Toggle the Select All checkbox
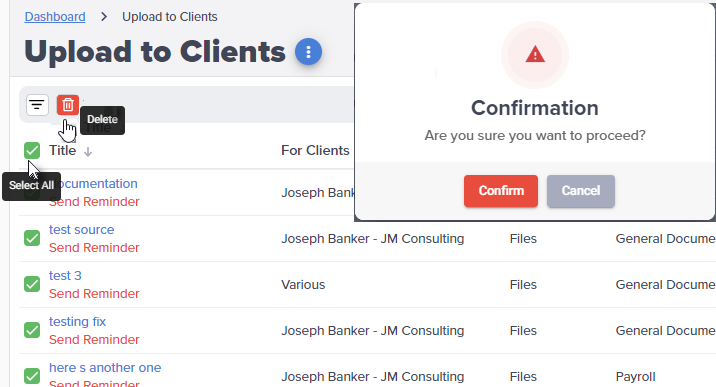 point(32,150)
